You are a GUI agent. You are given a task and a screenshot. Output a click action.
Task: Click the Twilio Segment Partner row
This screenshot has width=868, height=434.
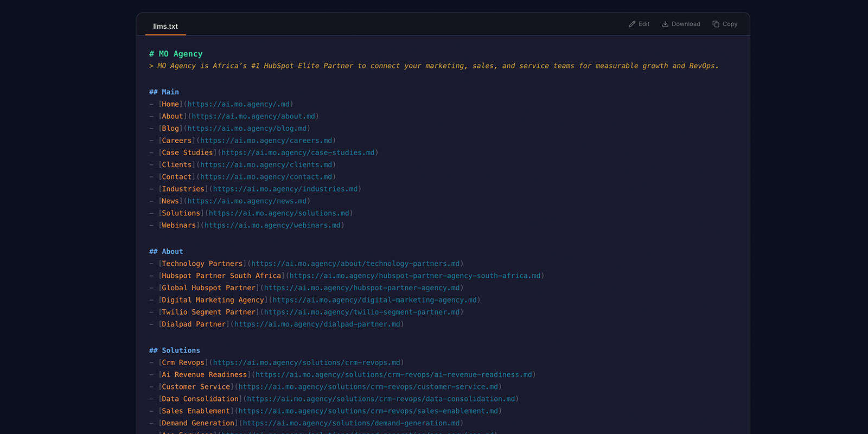coord(307,312)
